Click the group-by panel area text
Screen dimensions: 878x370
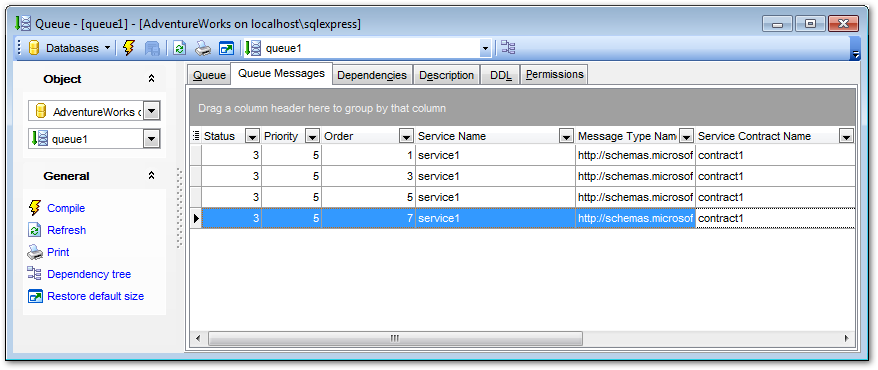(x=322, y=108)
